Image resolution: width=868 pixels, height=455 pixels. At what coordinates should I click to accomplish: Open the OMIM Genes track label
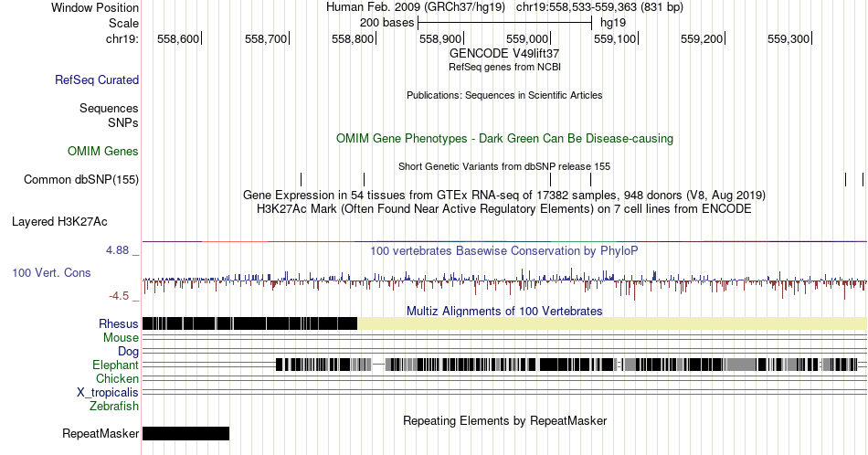pos(103,151)
